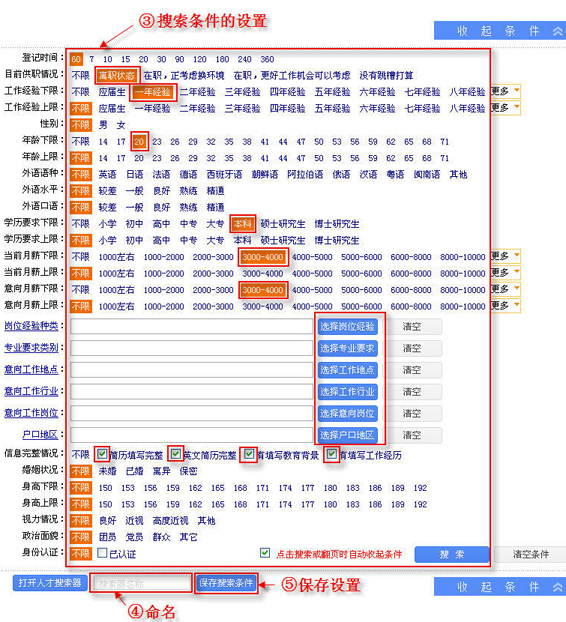The width and height of the screenshot is (566, 622).
Task: Open the 选择工作地点 selector
Action: [347, 370]
